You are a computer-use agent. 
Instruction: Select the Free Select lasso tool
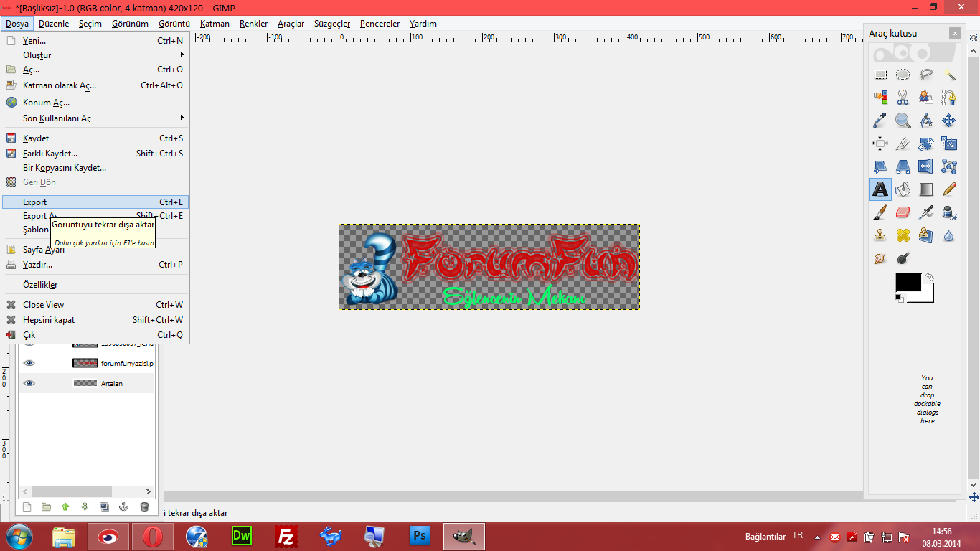[926, 75]
